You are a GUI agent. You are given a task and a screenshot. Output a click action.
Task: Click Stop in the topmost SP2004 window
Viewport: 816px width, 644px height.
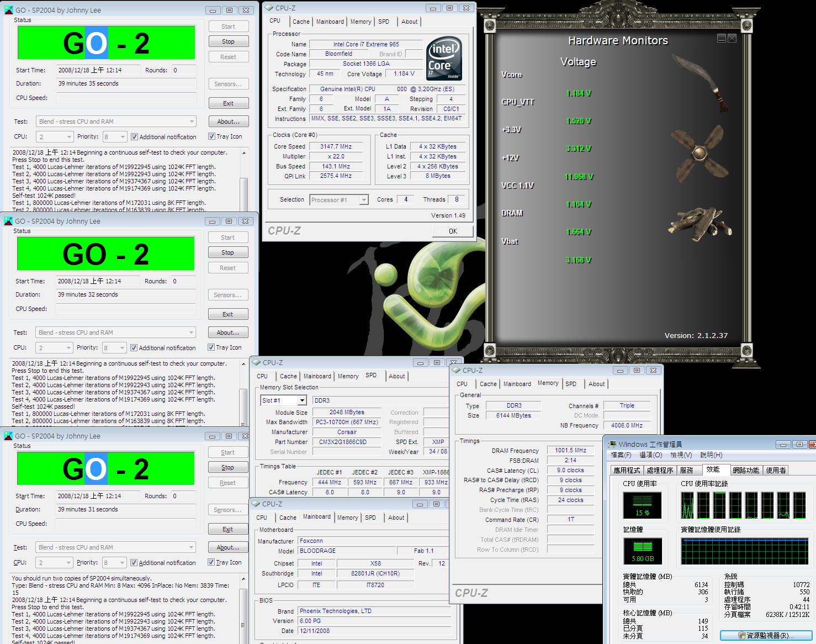228,41
